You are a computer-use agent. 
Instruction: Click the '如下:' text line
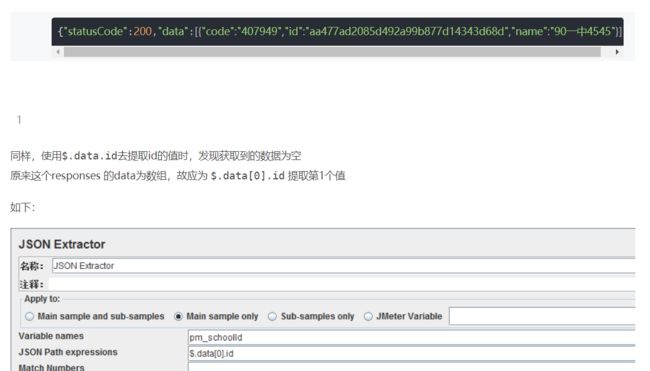tap(23, 207)
